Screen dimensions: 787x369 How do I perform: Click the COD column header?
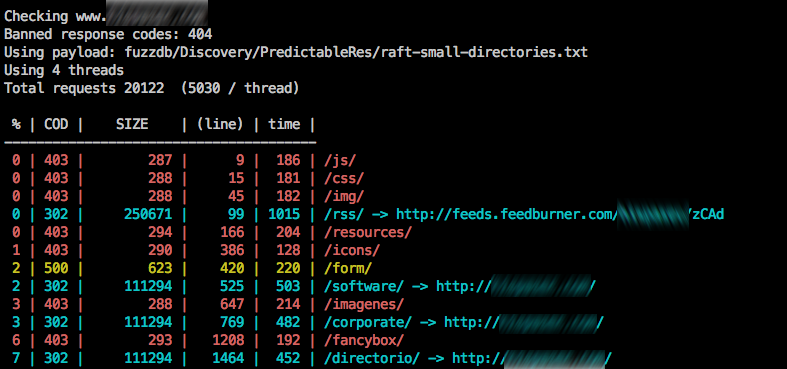tap(56, 125)
